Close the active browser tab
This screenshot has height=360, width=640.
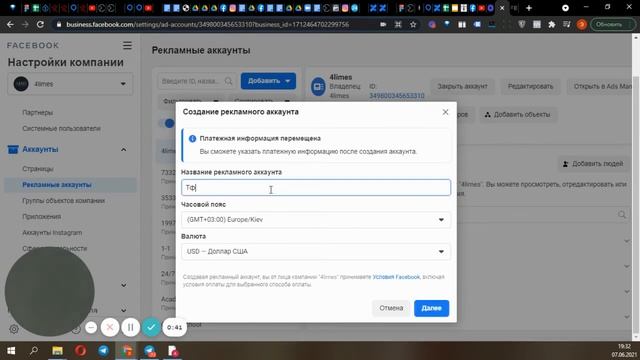pos(502,8)
